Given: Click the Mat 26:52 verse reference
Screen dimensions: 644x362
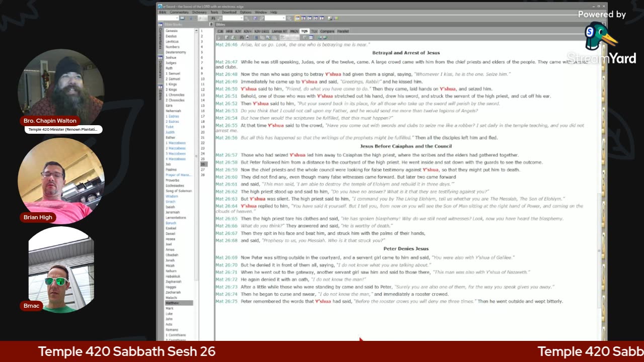Looking at the screenshot, I should pyautogui.click(x=226, y=104).
